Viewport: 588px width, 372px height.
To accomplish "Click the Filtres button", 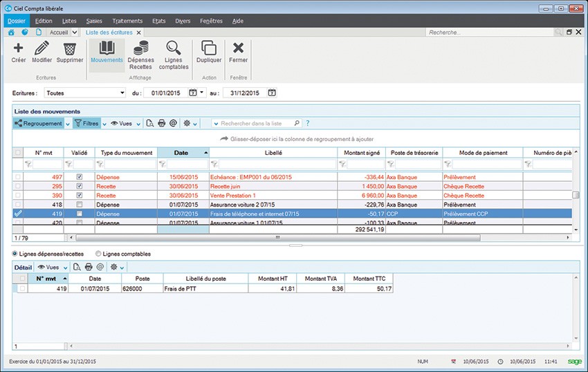I will pos(86,123).
